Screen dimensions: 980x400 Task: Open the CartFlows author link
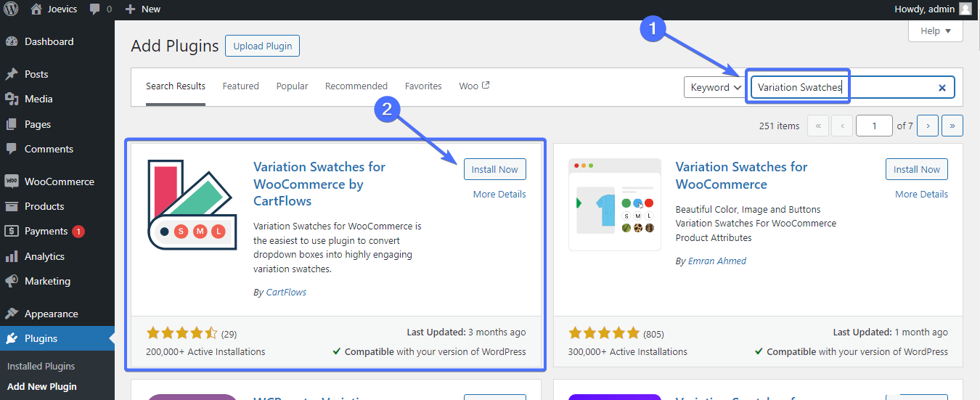tap(286, 292)
